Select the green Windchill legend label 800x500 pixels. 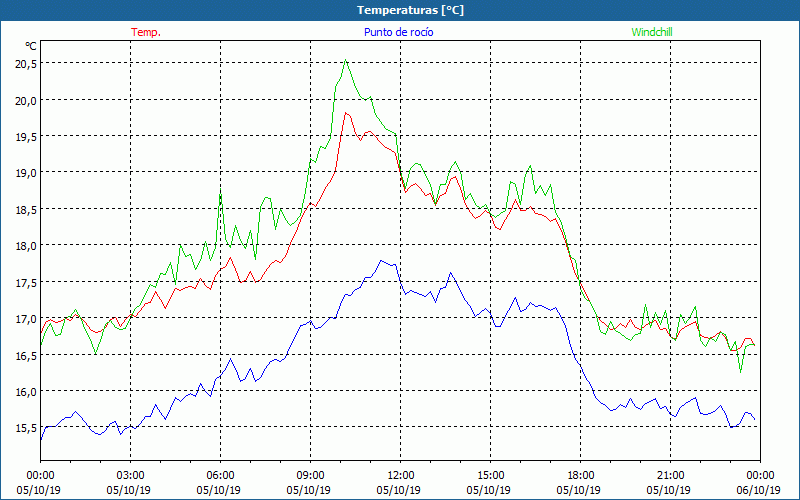(x=652, y=32)
